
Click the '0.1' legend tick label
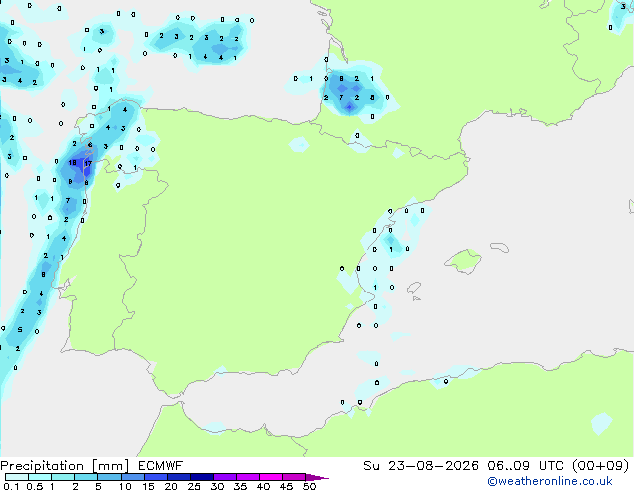click(11, 486)
